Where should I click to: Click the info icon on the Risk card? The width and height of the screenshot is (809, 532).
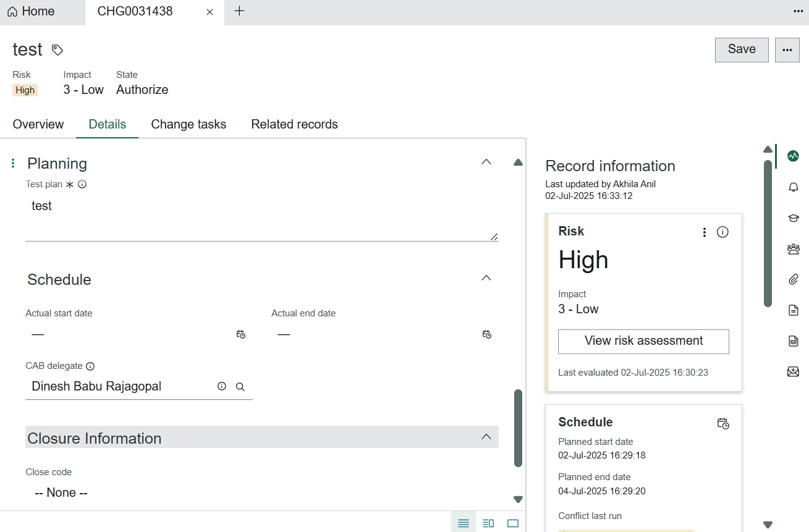(x=722, y=232)
